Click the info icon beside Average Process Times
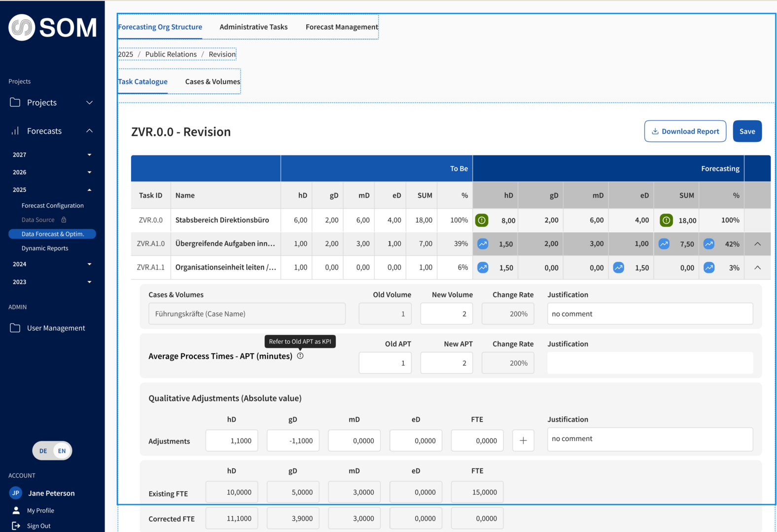Screen dimensions: 777x532 point(300,356)
